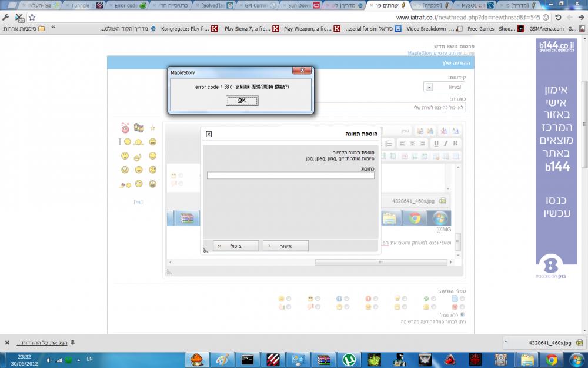
Task: Open the GSMArena.com bookmark
Action: coord(557,28)
